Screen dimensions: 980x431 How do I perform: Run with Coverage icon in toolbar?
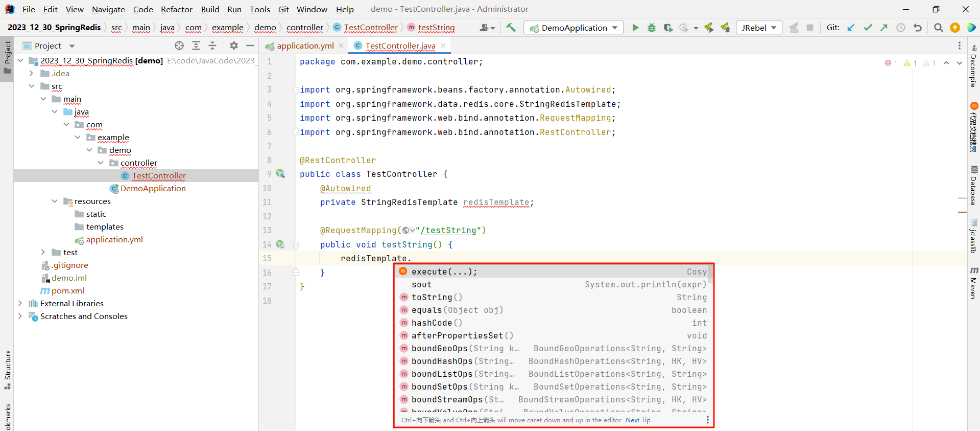668,28
